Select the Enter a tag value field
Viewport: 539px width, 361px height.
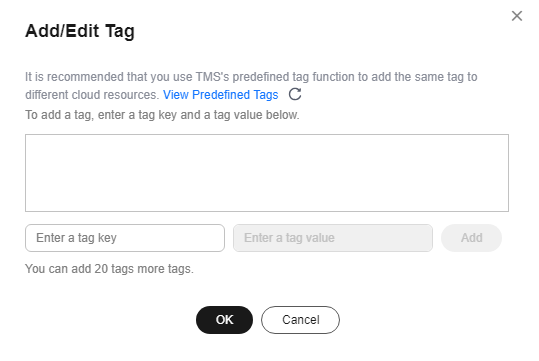coord(333,238)
